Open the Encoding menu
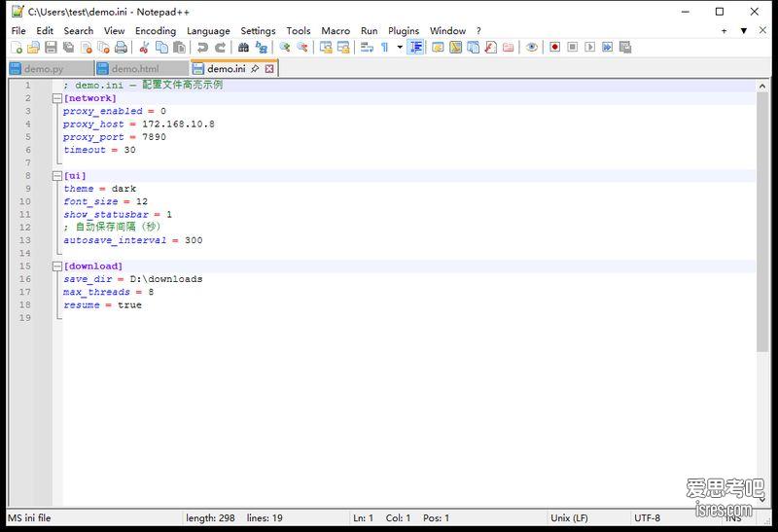 coord(156,31)
